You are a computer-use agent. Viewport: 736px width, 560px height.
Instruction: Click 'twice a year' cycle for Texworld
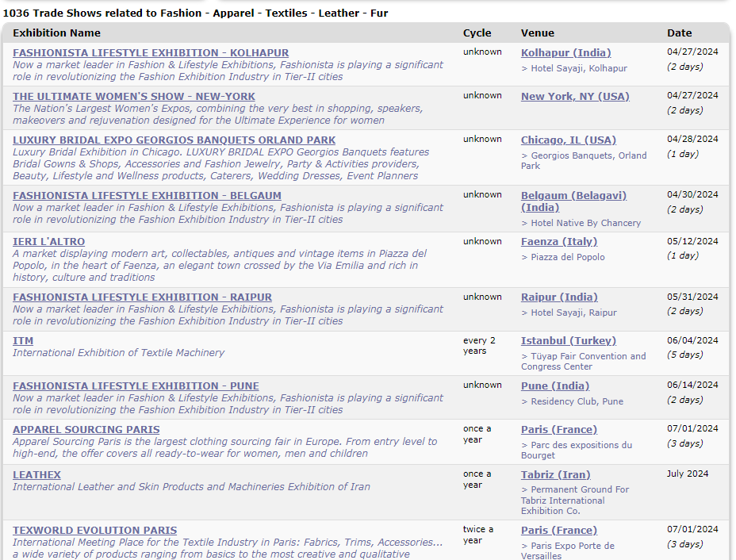tap(477, 535)
